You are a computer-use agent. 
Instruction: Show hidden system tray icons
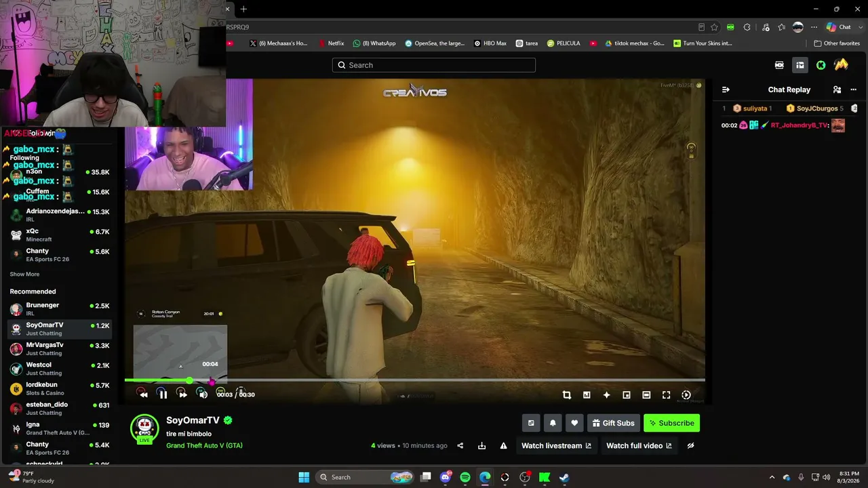[x=772, y=477]
